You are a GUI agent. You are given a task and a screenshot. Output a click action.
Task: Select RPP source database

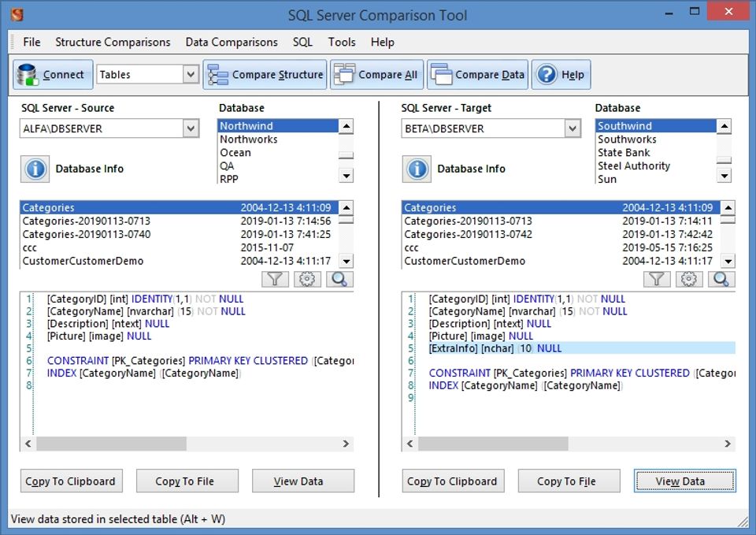point(278,179)
